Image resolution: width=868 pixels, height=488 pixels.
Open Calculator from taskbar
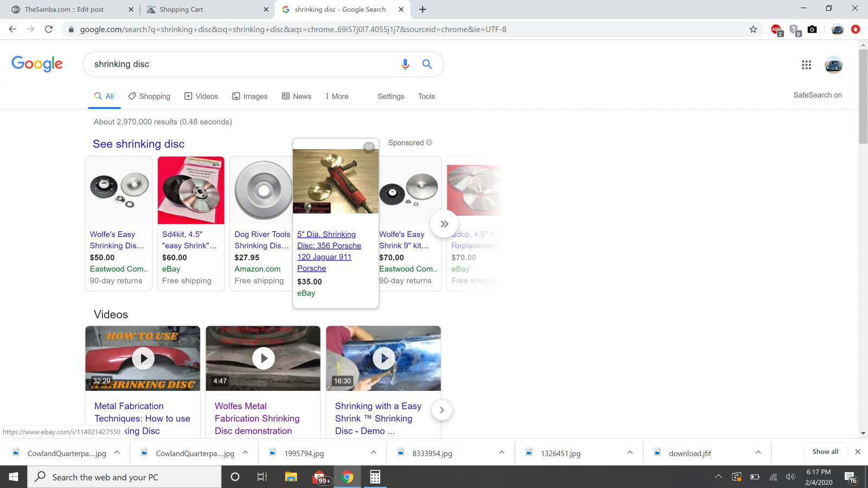[375, 477]
